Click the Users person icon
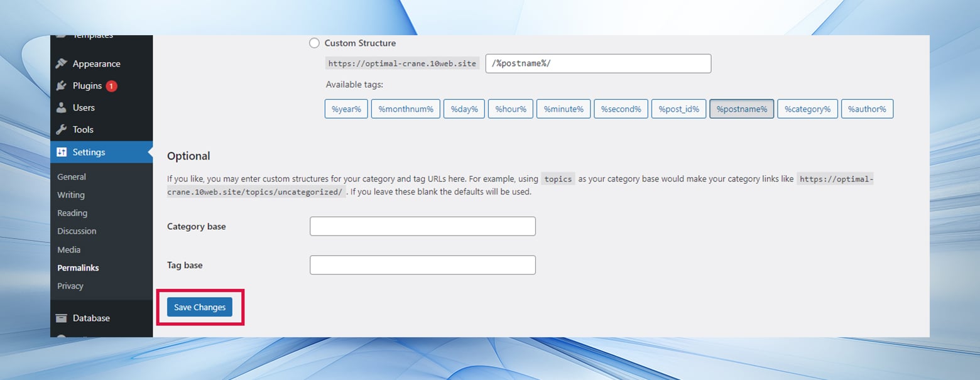Image resolution: width=980 pixels, height=380 pixels. coord(61,107)
